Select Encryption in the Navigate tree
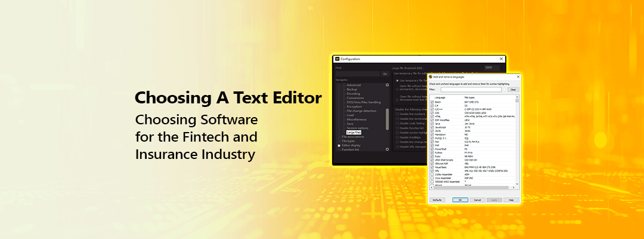Image resolution: width=644 pixels, height=239 pixels. point(354,106)
